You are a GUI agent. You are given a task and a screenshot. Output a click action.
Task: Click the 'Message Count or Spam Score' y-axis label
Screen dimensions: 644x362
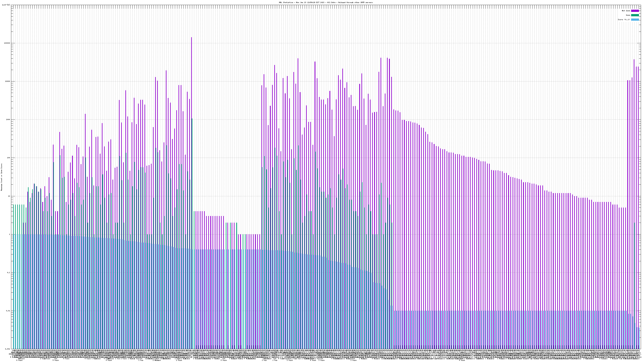click(1, 177)
